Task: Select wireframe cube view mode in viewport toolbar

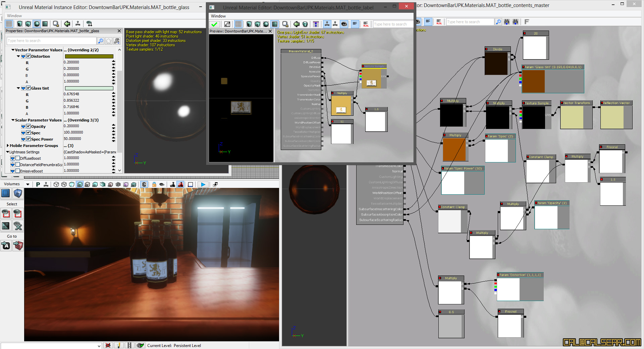Action: tap(56, 184)
